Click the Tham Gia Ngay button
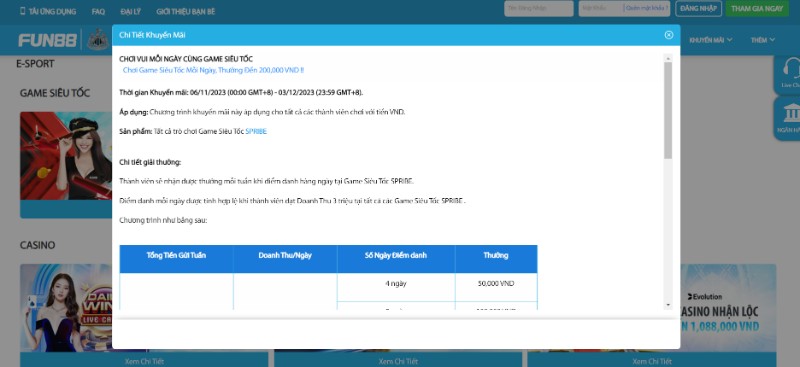800x367 pixels. click(x=757, y=9)
